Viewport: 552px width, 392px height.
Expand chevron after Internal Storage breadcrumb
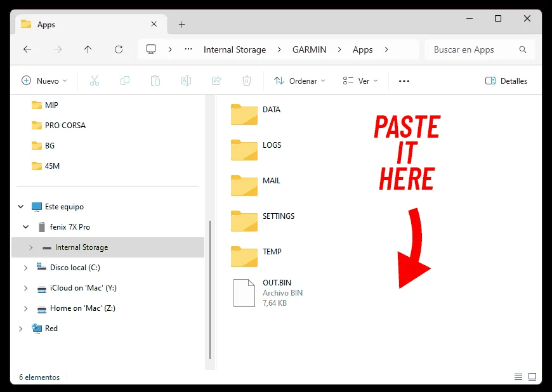pos(279,49)
